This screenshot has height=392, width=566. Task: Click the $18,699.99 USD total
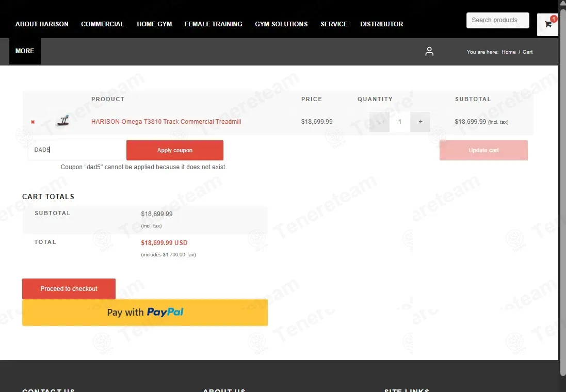[164, 243]
